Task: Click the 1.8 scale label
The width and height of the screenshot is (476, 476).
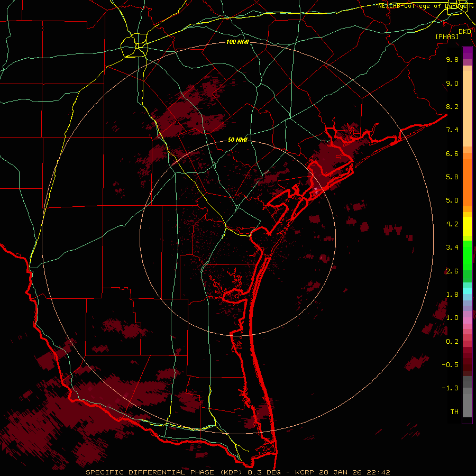Action: pos(452,295)
